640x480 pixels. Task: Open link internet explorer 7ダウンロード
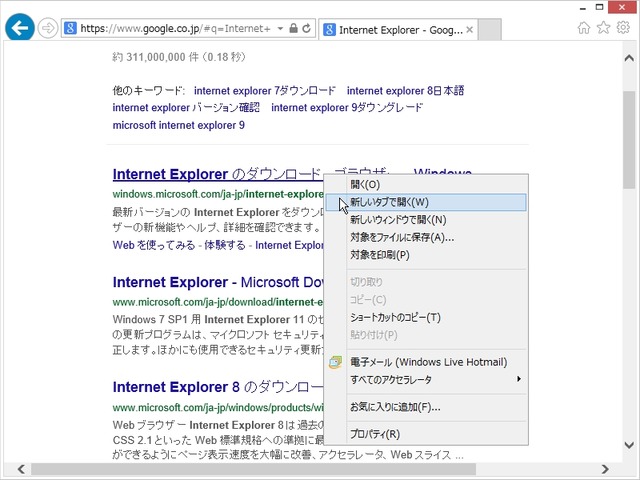pyautogui.click(x=264, y=91)
